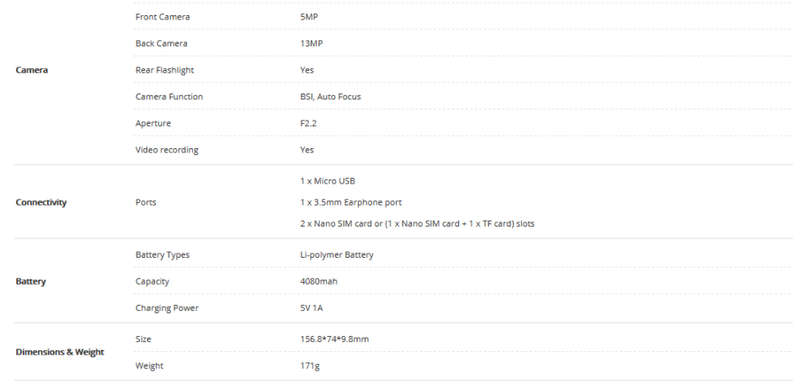This screenshot has width=800, height=390.
Task: Select the Nano SIM card slots text
Action: click(x=417, y=224)
